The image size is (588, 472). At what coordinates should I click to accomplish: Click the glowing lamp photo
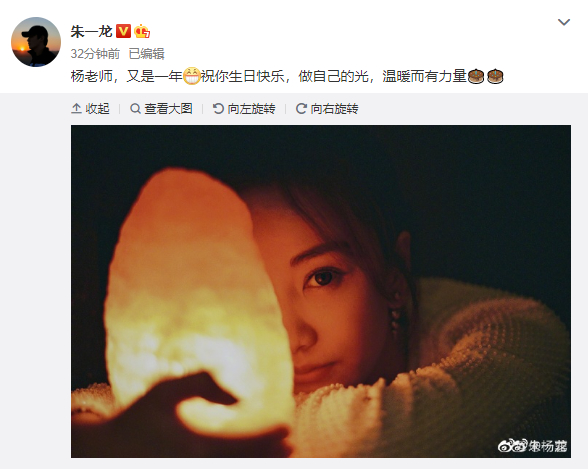(321, 291)
